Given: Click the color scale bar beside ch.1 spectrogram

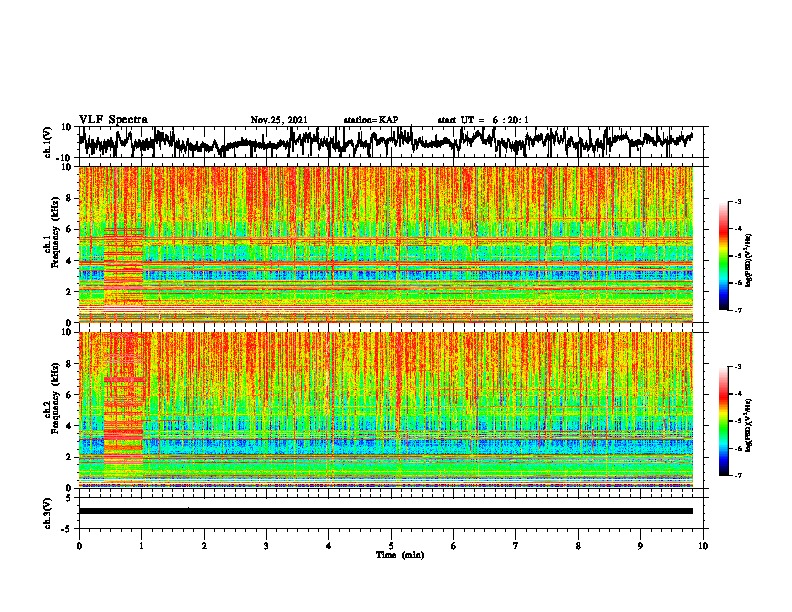Looking at the screenshot, I should pos(724,256).
